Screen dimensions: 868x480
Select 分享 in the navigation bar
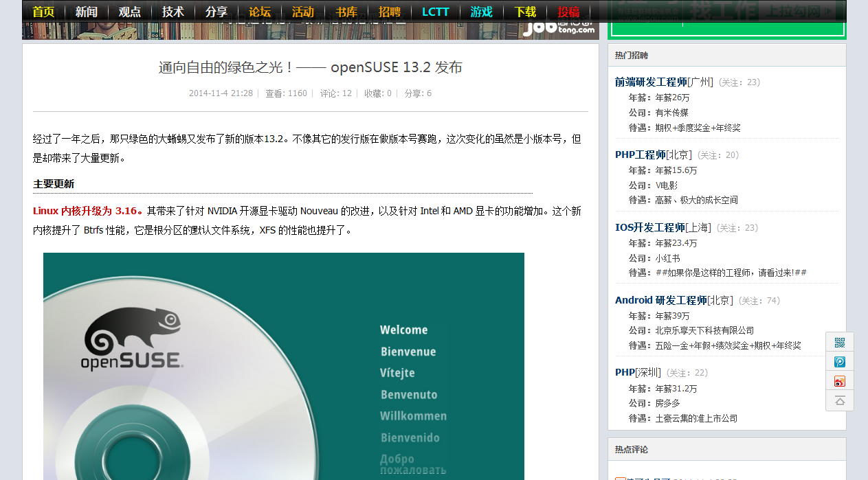coord(216,12)
